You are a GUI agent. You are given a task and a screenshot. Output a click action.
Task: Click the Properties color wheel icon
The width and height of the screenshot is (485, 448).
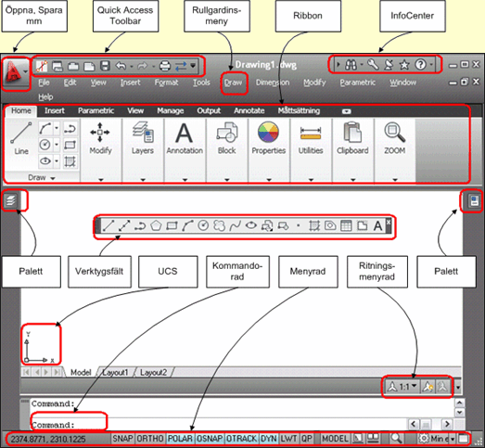click(269, 133)
